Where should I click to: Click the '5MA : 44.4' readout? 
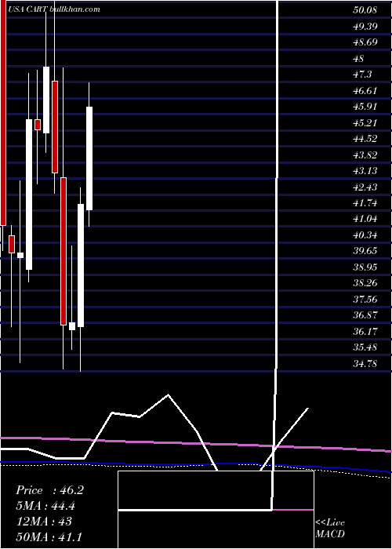pyautogui.click(x=45, y=506)
